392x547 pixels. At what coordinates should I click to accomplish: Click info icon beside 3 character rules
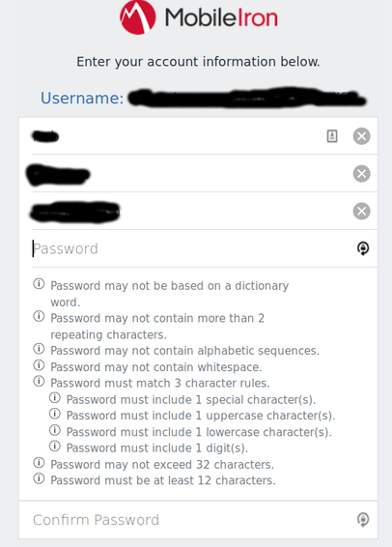(x=39, y=381)
